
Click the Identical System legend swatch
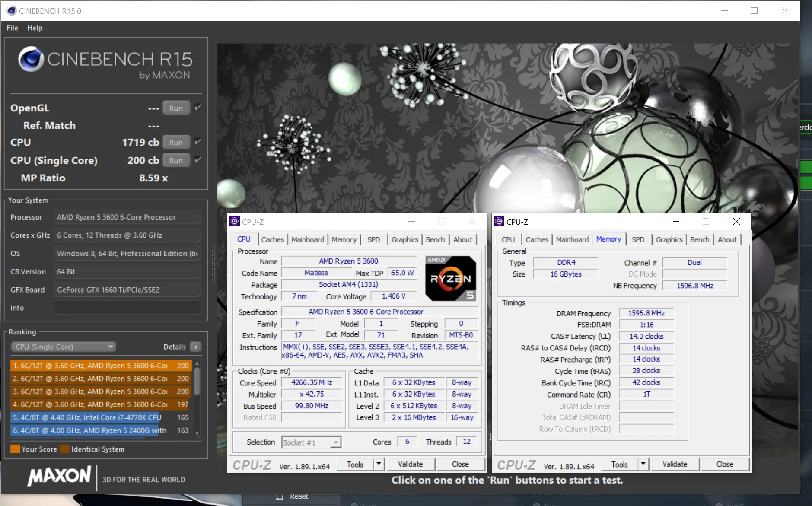click(x=64, y=449)
